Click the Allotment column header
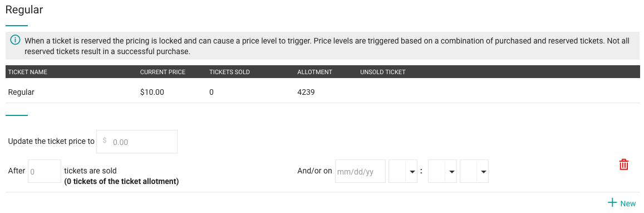The height and width of the screenshot is (213, 644). point(314,72)
